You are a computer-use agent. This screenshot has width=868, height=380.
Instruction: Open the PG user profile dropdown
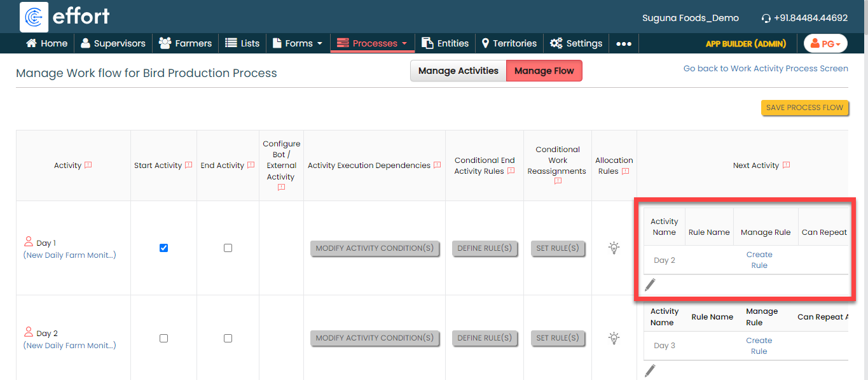tap(825, 43)
